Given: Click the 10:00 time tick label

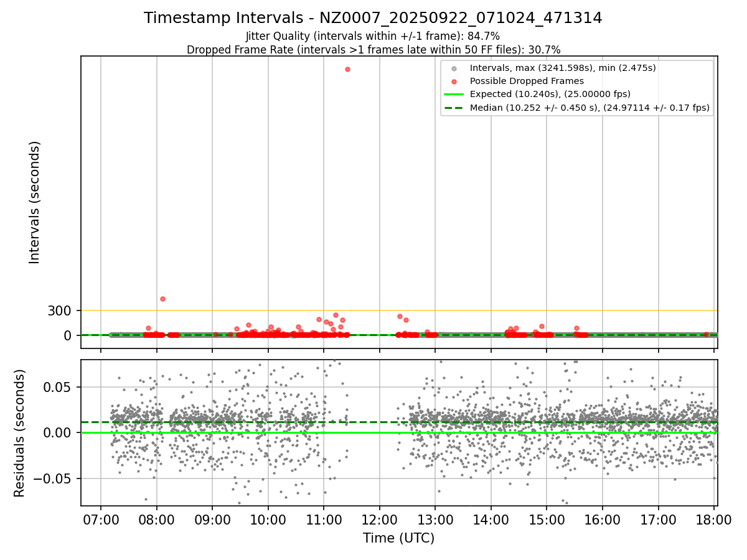Looking at the screenshot, I should [x=268, y=520].
